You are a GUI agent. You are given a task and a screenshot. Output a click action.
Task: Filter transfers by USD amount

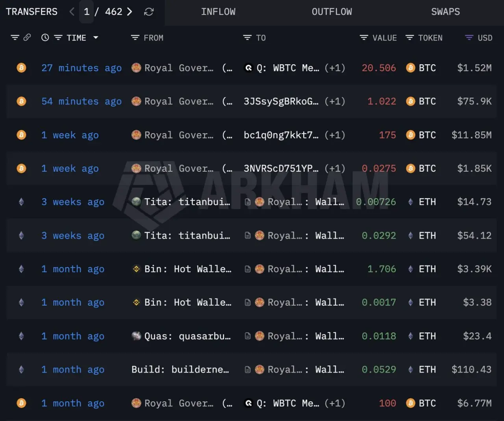[469, 37]
